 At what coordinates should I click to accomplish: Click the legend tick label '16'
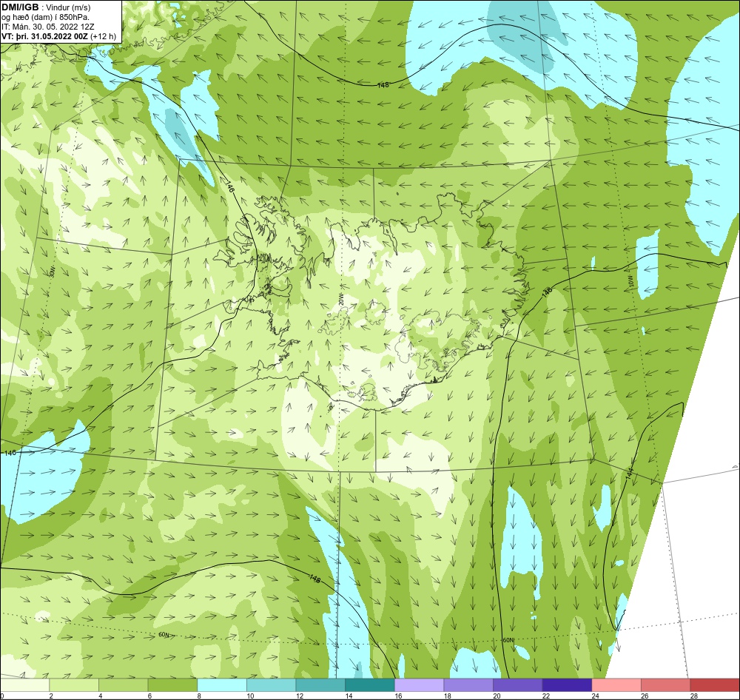pyautogui.click(x=398, y=696)
